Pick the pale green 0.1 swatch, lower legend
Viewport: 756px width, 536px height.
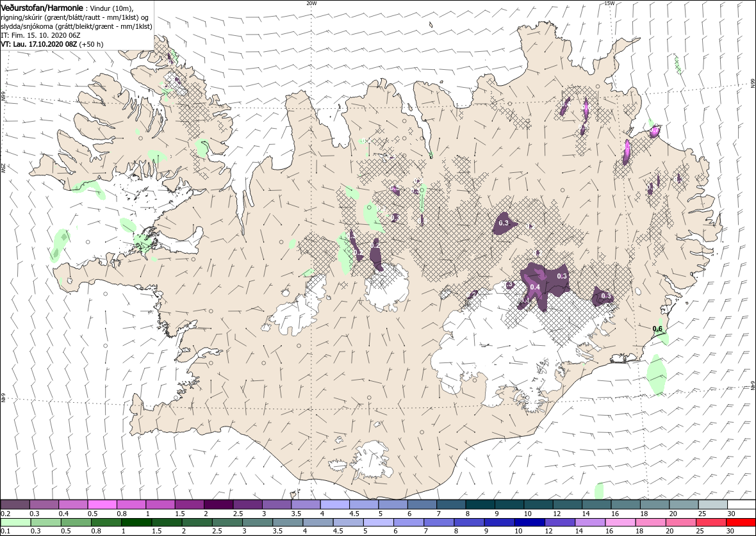(16, 523)
